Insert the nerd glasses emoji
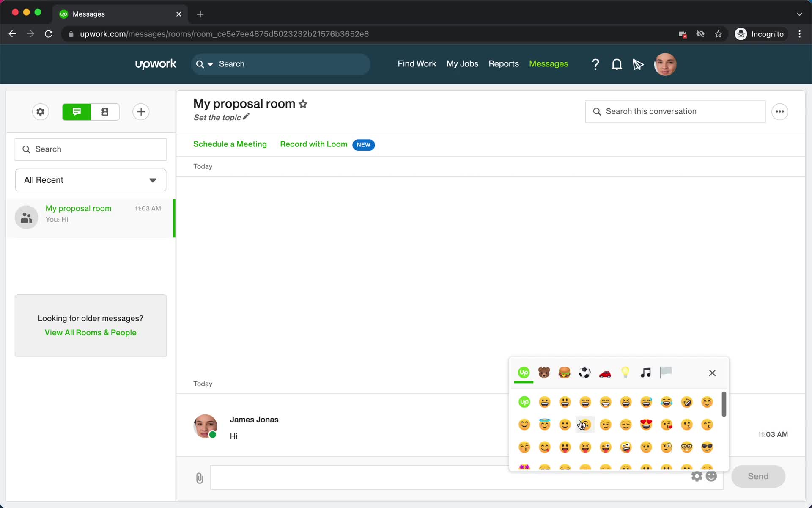812x508 pixels. [x=687, y=447]
